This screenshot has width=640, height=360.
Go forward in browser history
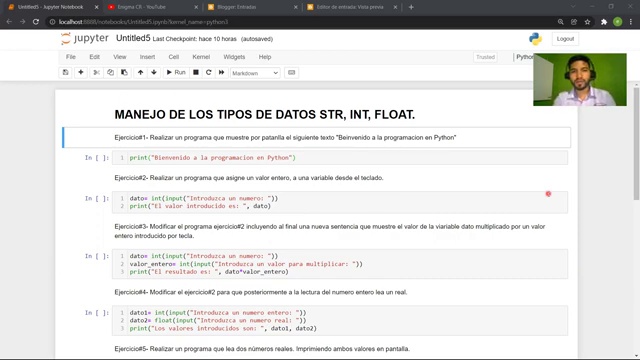click(22, 22)
